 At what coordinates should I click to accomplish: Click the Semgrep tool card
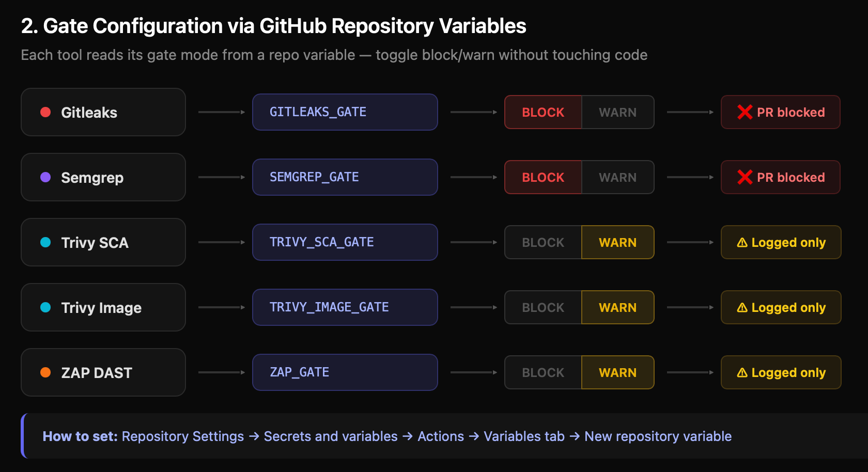pos(103,177)
